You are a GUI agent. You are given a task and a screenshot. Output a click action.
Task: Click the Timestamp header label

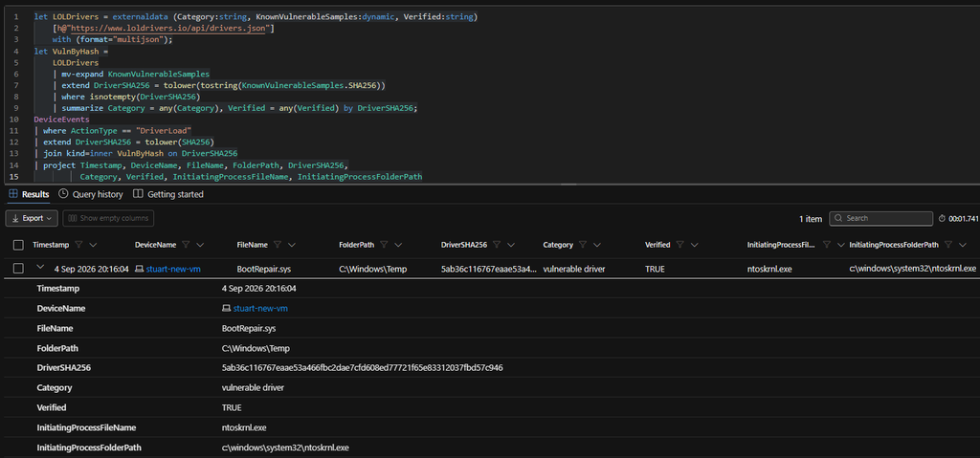tap(52, 245)
